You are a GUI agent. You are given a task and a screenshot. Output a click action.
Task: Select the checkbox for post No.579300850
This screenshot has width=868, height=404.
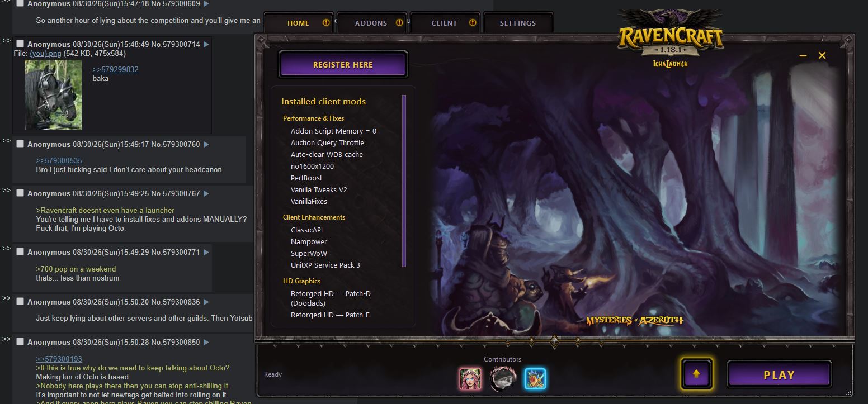coord(20,341)
